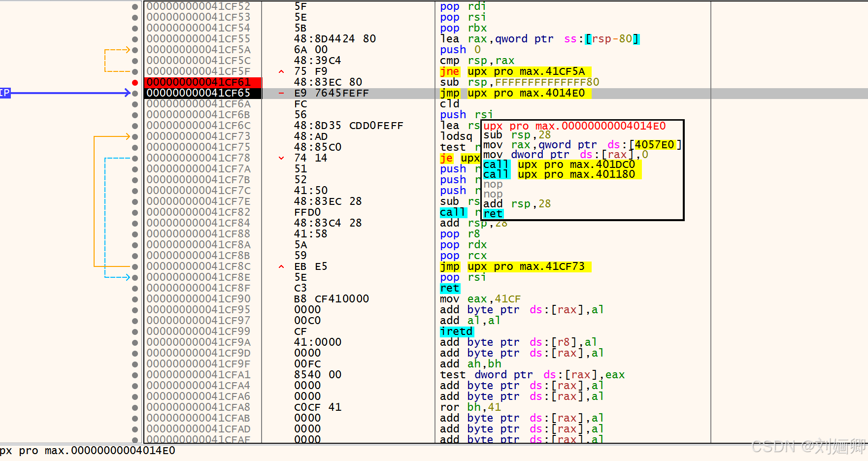Click the breakpoint dot beside the iretd line
Image resolution: width=868 pixels, height=461 pixels.
tap(135, 331)
